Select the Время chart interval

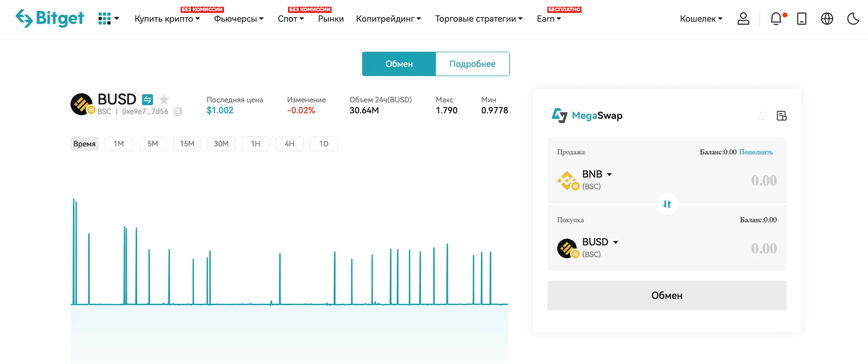(x=84, y=144)
